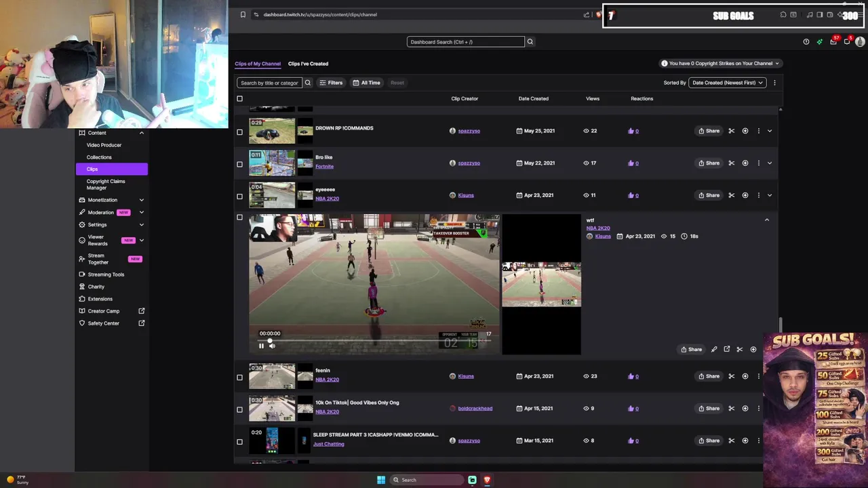The width and height of the screenshot is (868, 488).
Task: Trim the DROWN RP !COMMANDS clip with scissors
Action: tap(731, 131)
